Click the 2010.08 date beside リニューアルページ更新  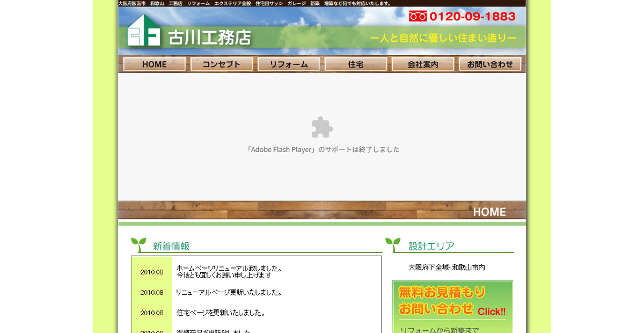click(152, 292)
